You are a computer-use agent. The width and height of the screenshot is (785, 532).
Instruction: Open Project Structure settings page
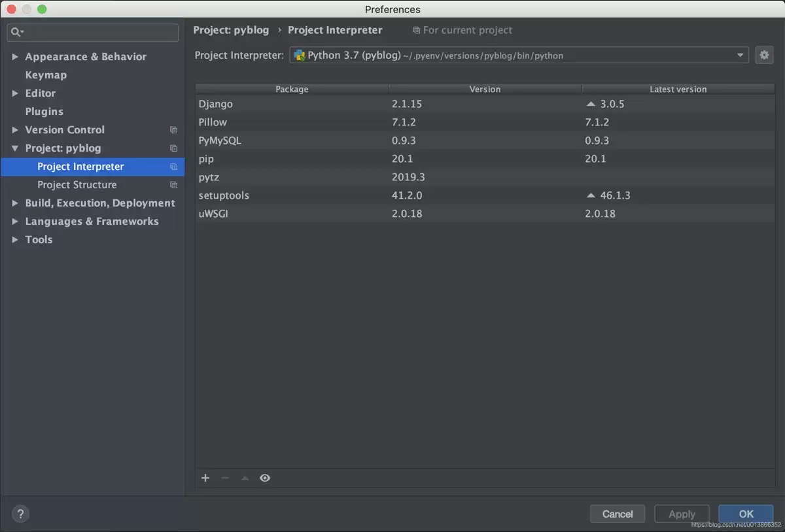point(77,185)
